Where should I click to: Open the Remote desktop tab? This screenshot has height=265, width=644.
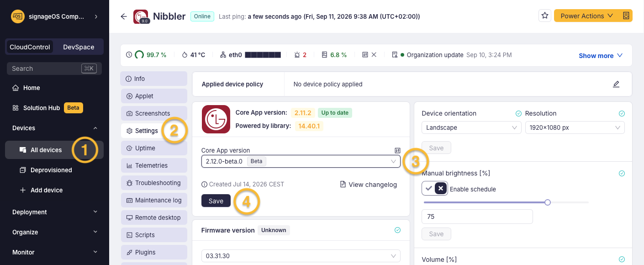[x=154, y=217]
